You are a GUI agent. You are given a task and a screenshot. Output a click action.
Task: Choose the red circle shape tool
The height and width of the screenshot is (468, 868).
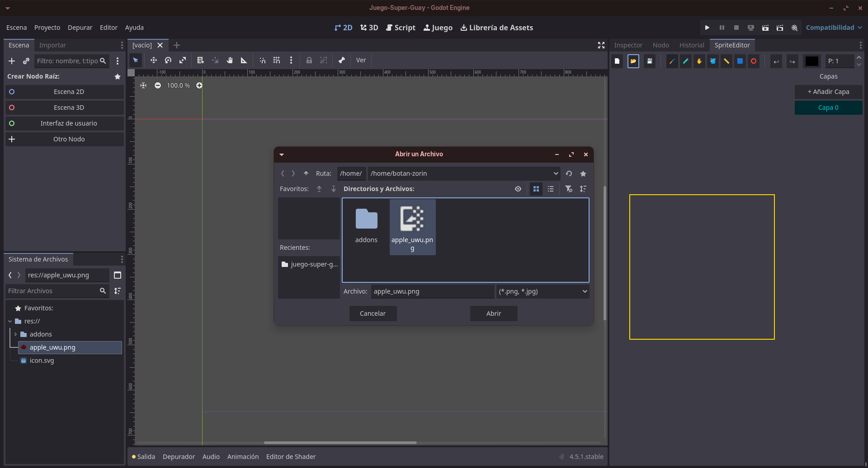click(753, 61)
